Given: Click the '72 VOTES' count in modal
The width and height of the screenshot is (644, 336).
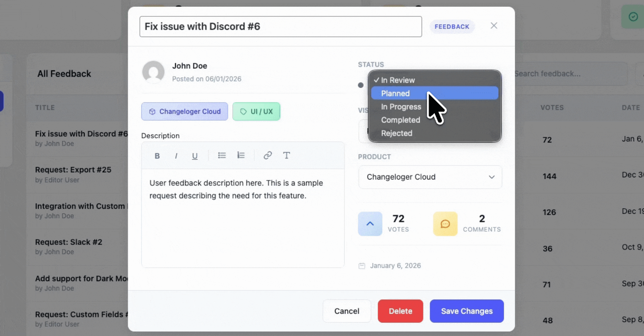Looking at the screenshot, I should pyautogui.click(x=398, y=223).
